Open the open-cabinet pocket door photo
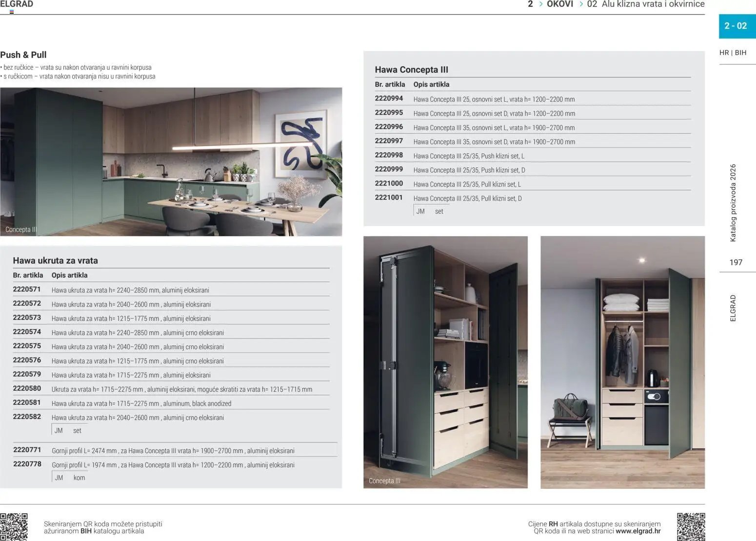The image size is (756, 541). [x=445, y=362]
